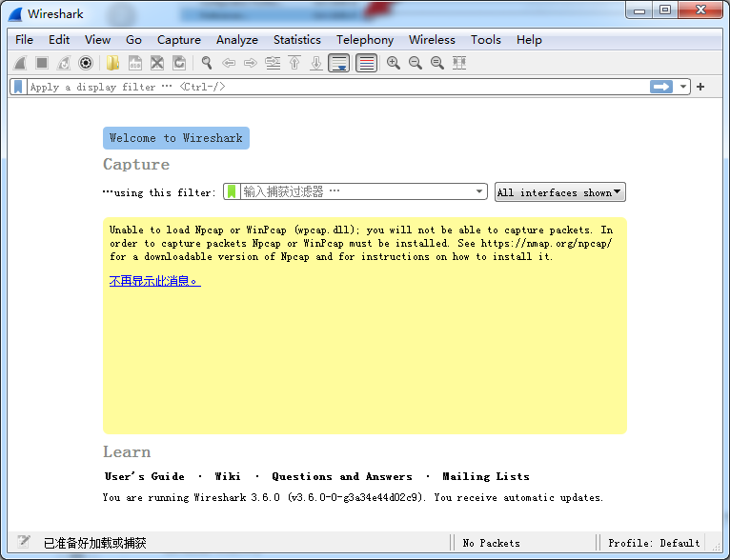This screenshot has height=560, width=730.
Task: Click the 不再显示此消息 link
Action: click(154, 281)
